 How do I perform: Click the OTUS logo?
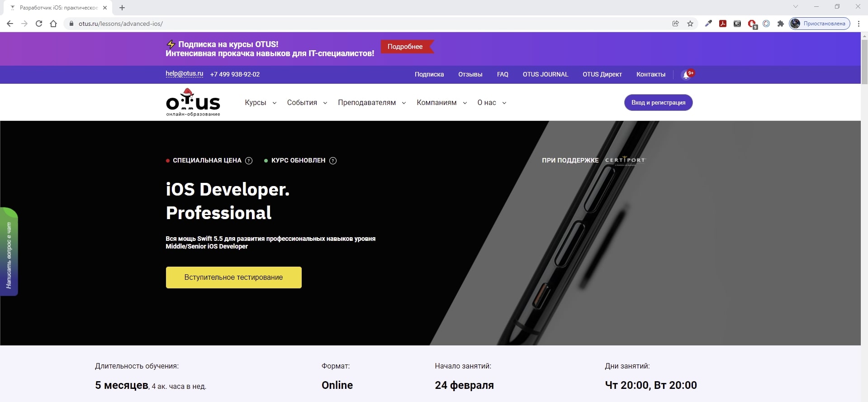coord(193,102)
